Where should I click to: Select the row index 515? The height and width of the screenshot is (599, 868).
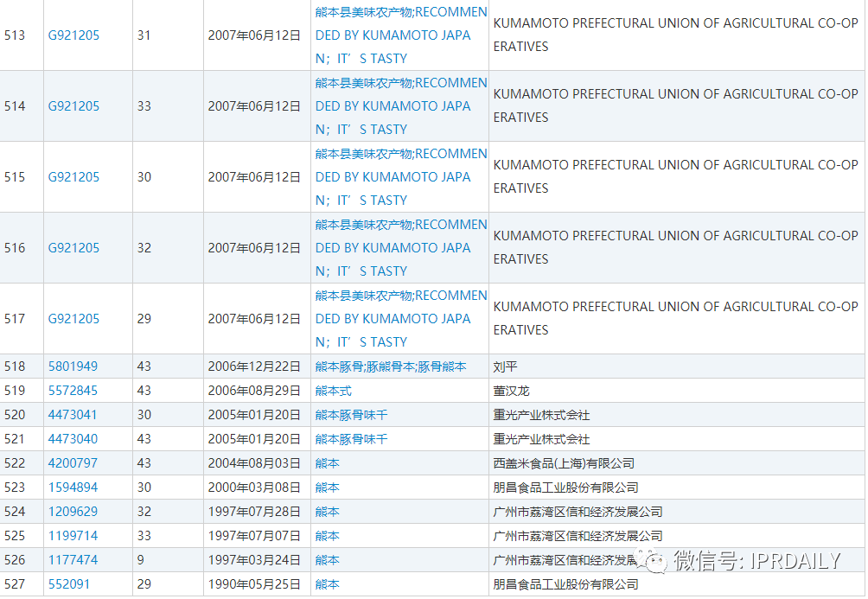pyautogui.click(x=15, y=177)
